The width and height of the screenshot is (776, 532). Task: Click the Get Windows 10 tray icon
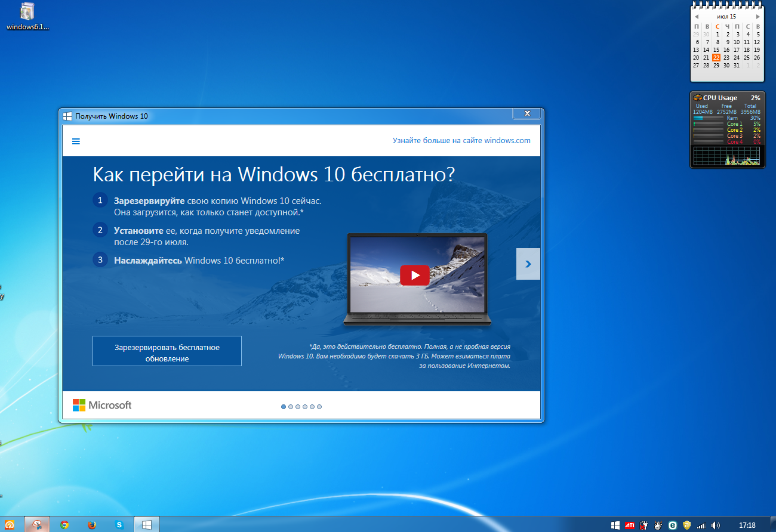click(x=615, y=525)
